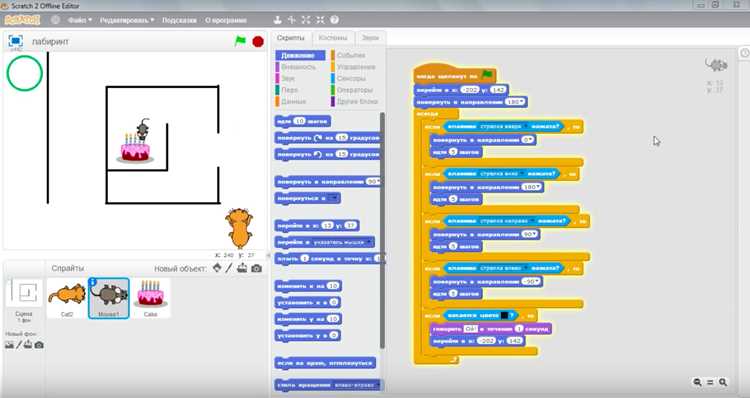Stop the project with the red button

[x=258, y=42]
